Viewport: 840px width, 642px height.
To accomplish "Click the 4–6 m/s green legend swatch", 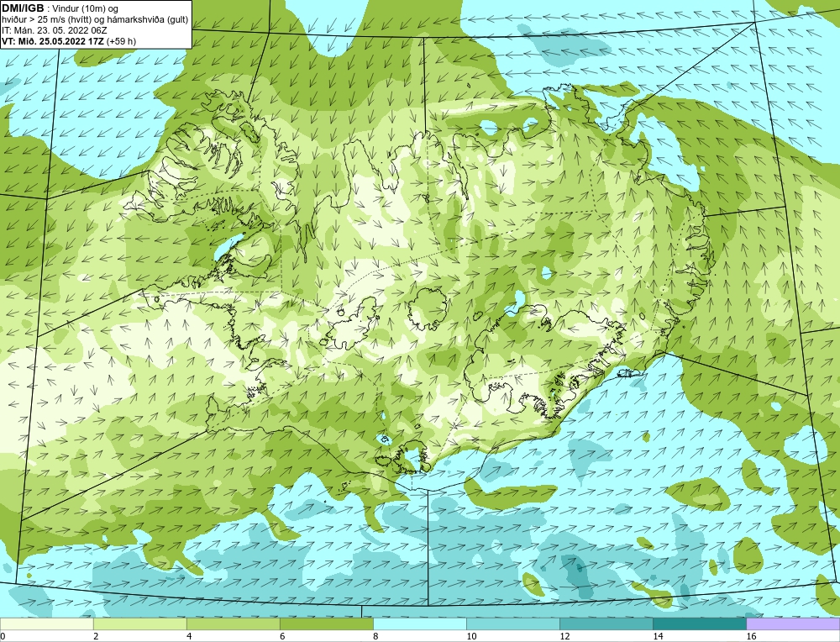I will pos(233,624).
